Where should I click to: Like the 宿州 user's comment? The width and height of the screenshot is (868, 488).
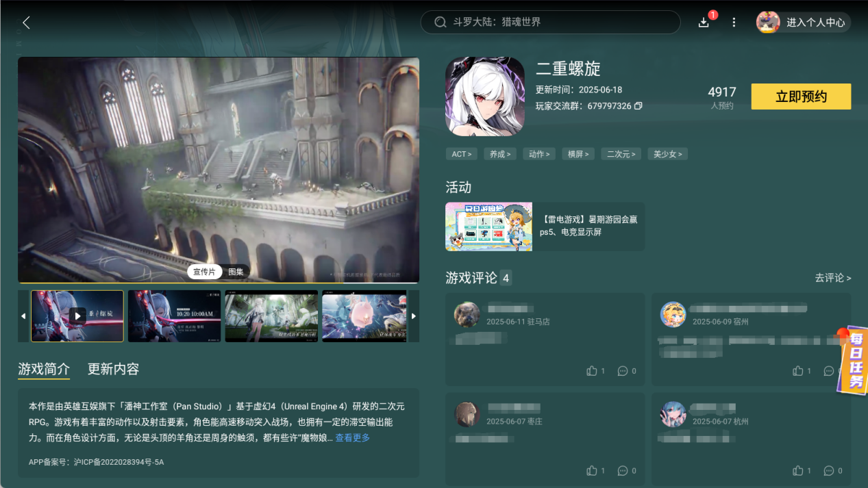798,370
